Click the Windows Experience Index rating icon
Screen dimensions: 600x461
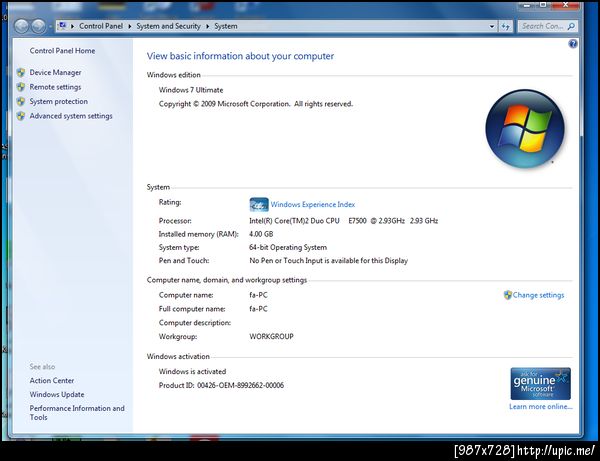[x=259, y=204]
